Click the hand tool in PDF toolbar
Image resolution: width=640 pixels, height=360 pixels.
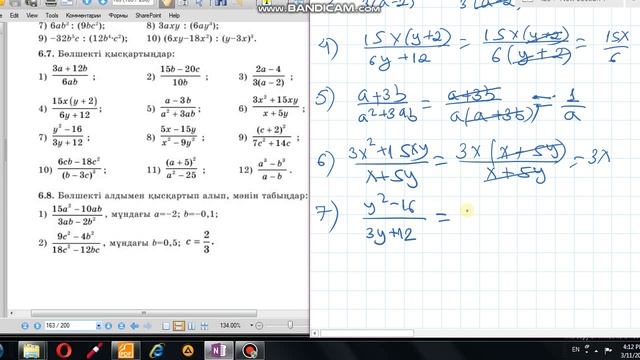[x=167, y=3]
